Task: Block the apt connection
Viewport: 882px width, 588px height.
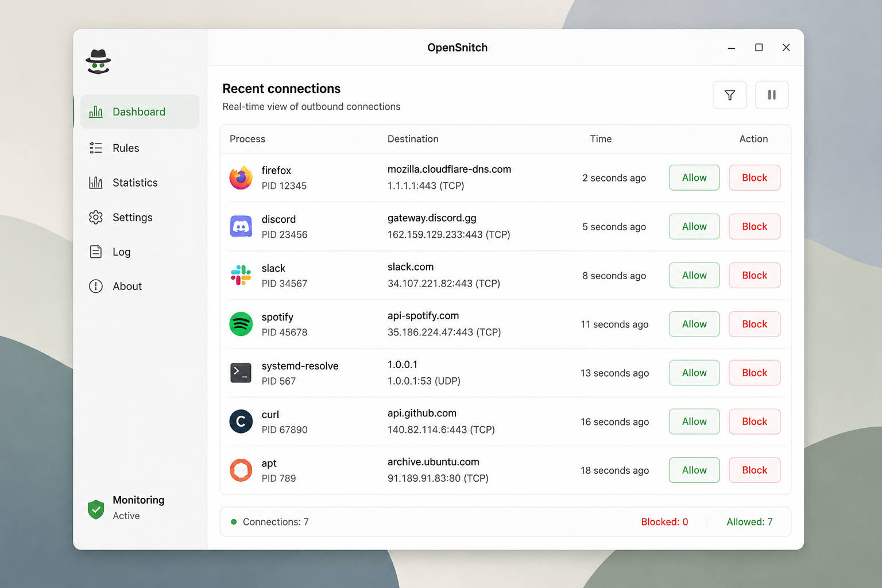Action: point(755,470)
